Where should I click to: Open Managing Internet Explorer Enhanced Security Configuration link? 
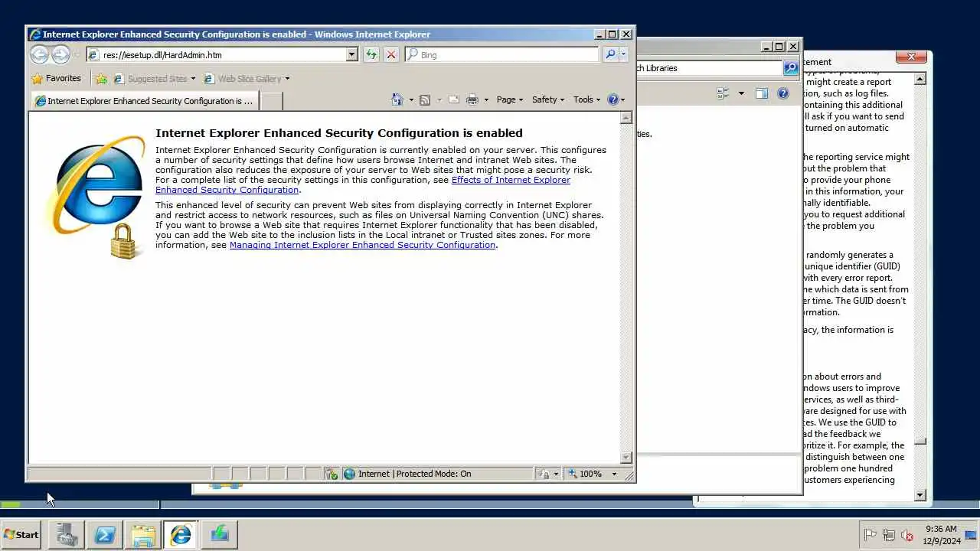tap(362, 245)
